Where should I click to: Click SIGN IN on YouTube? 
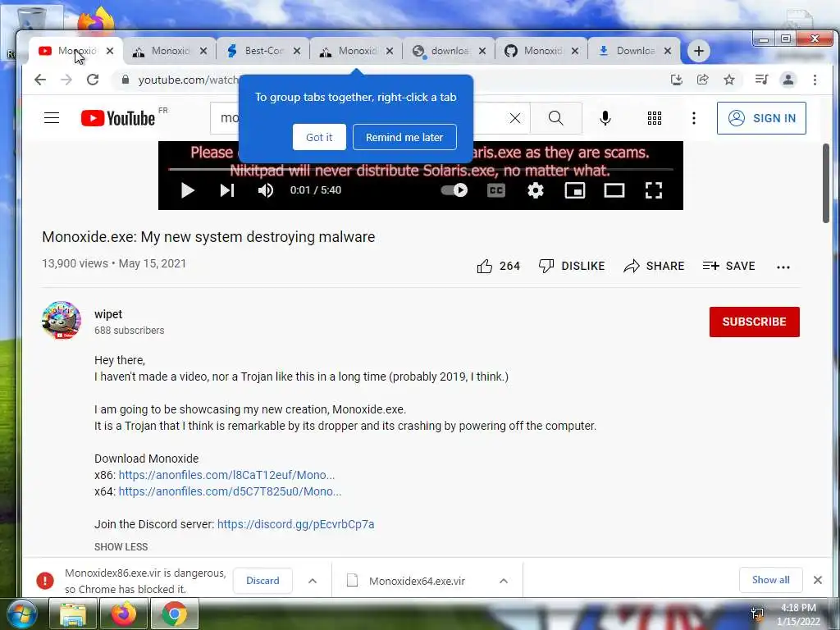point(761,118)
